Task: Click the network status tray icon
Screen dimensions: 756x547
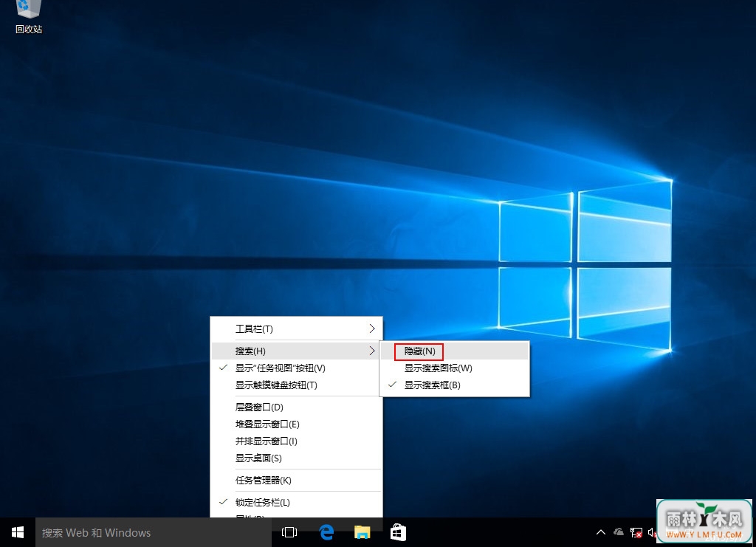Action: point(636,532)
